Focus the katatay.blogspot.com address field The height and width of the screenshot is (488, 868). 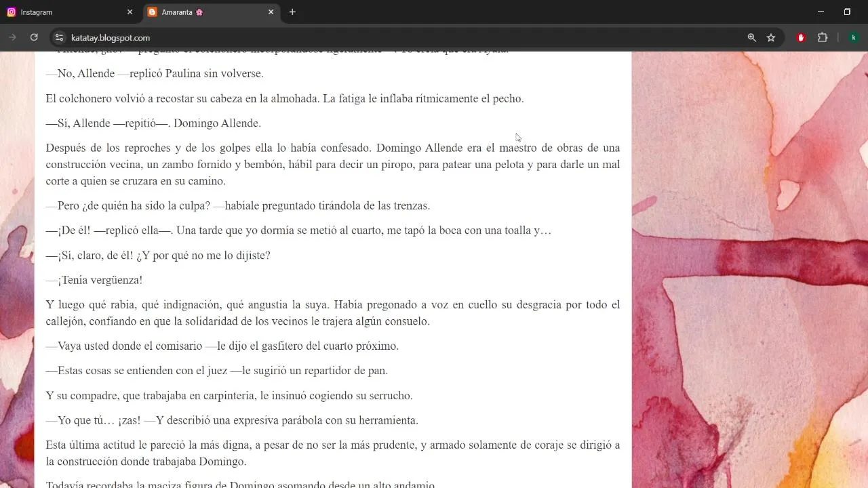(x=400, y=38)
